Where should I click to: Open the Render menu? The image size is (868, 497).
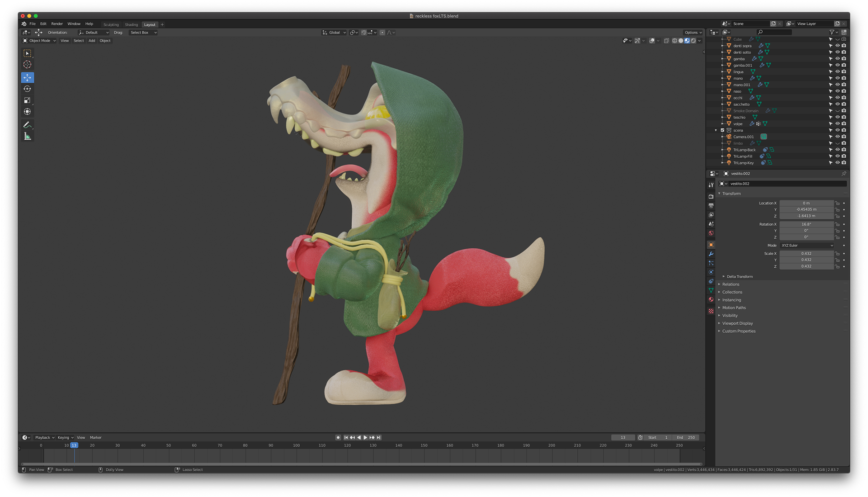pyautogui.click(x=57, y=24)
